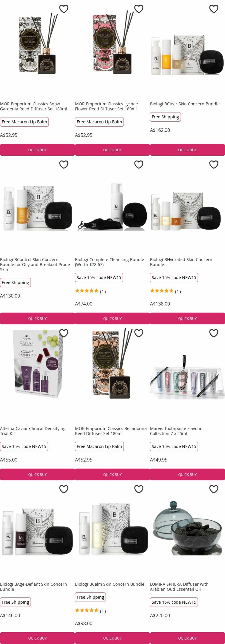Quick buy the Biologi BHydrated Bundle
Screen dimensions: 225x644
pyautogui.click(x=187, y=318)
